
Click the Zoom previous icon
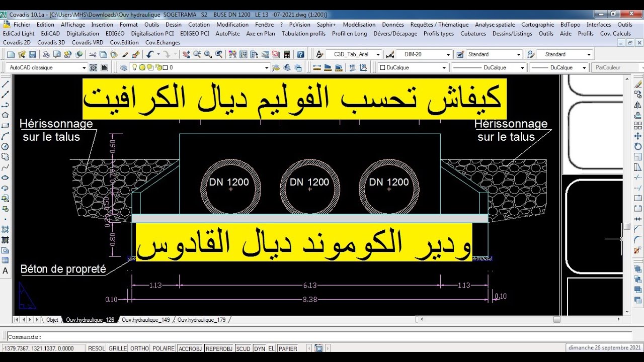[x=219, y=54]
